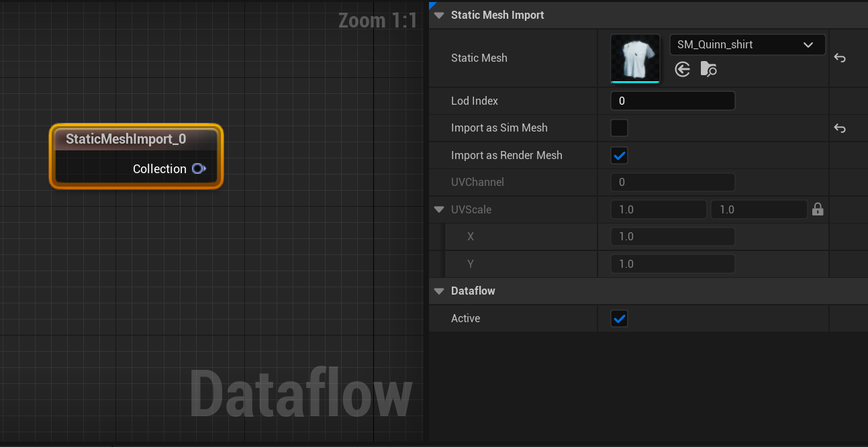Browse to SM_Quinn_shirt in Content Browser
Viewport: 868px width, 447px height.
pyautogui.click(x=708, y=68)
